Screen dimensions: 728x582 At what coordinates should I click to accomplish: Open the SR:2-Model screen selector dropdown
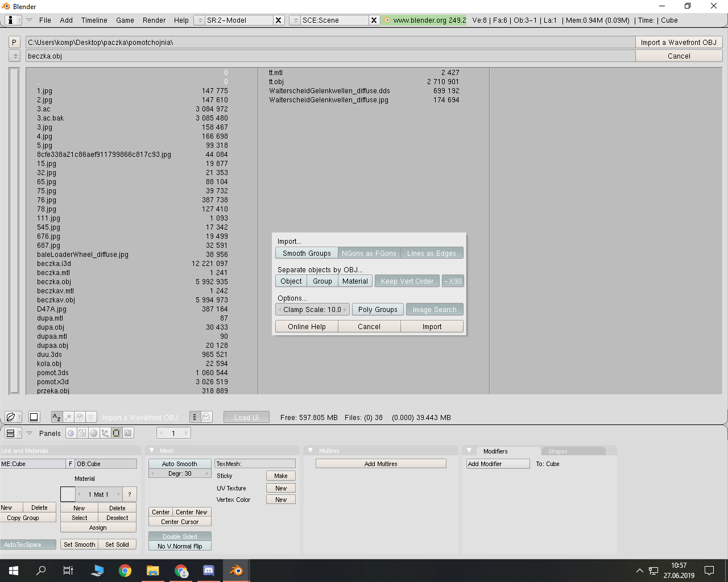[x=199, y=20]
